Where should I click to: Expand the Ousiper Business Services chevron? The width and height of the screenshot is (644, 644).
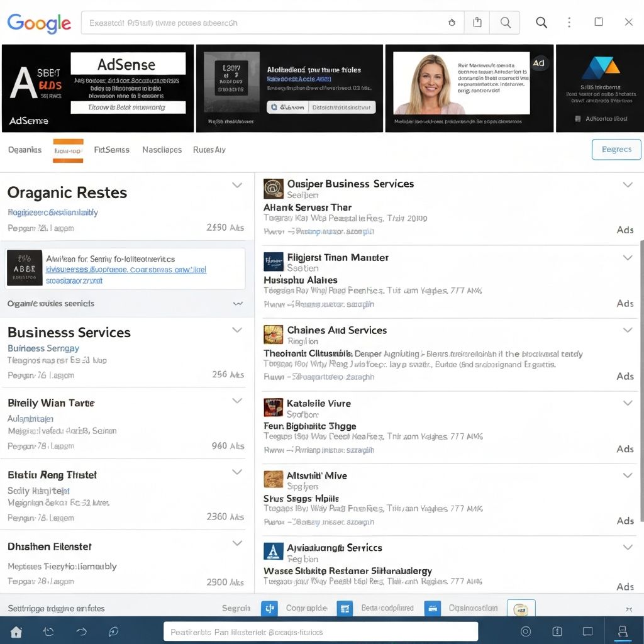pyautogui.click(x=627, y=184)
